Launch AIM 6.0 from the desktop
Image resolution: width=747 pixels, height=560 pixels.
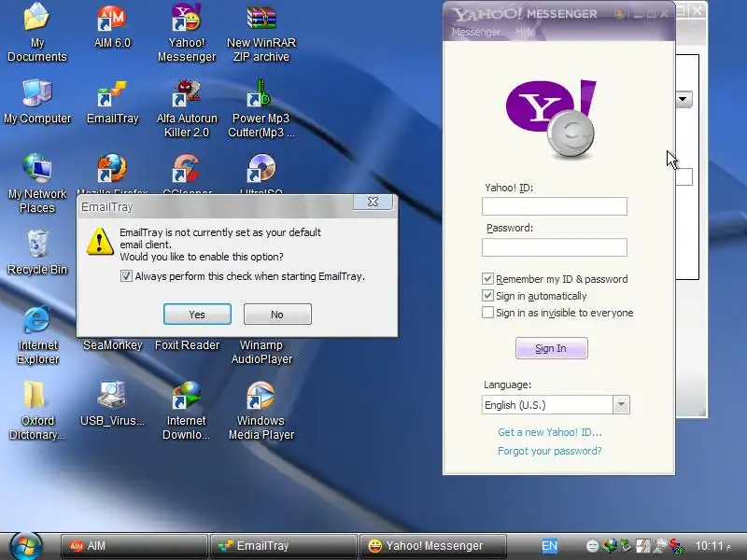[112, 26]
